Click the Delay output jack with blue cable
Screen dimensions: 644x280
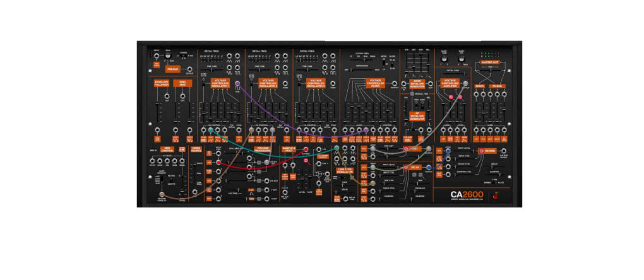coord(429,168)
